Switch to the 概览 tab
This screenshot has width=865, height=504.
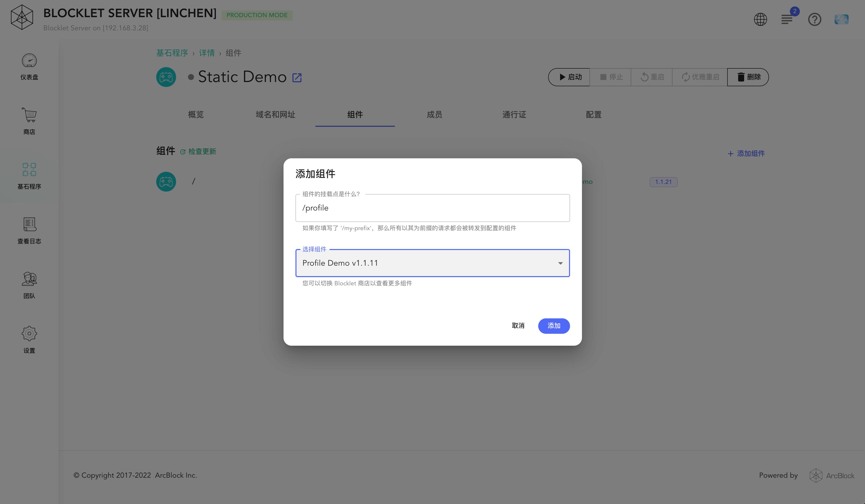(196, 115)
